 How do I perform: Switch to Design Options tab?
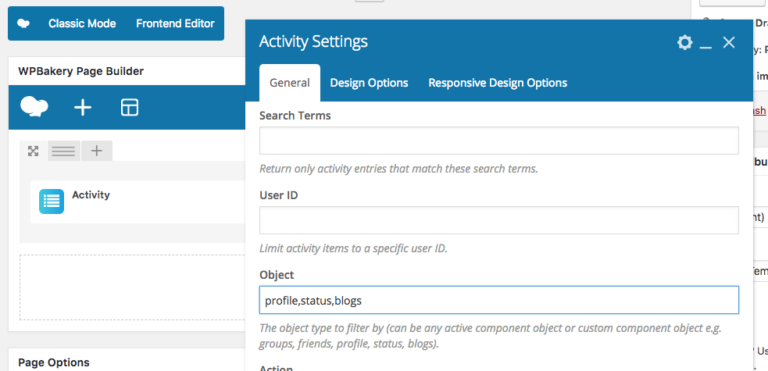[369, 83]
